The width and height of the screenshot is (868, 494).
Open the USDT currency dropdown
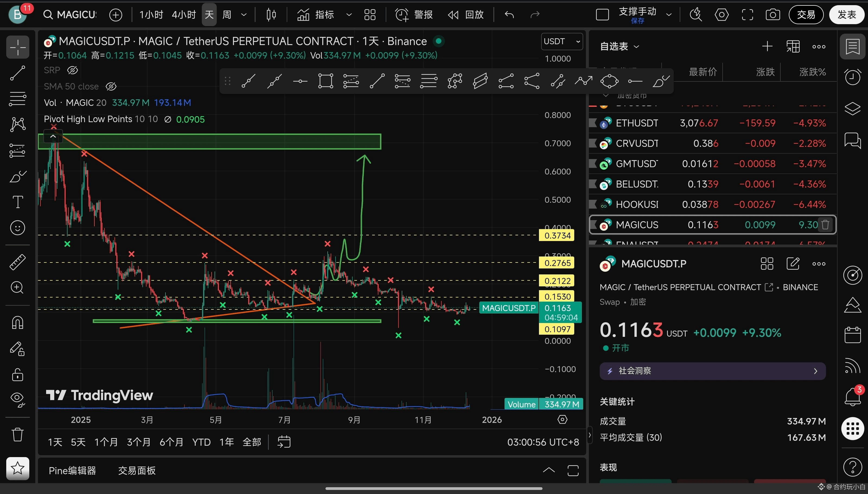pos(562,41)
